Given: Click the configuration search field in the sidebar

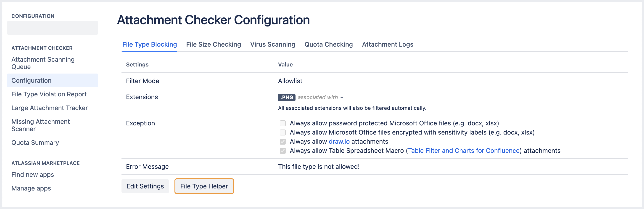Looking at the screenshot, I should [52, 28].
